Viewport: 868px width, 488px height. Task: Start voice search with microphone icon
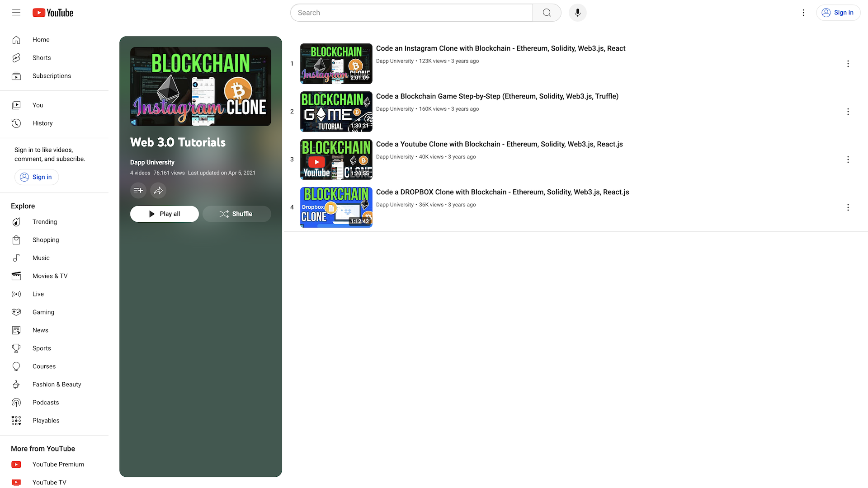tap(578, 13)
